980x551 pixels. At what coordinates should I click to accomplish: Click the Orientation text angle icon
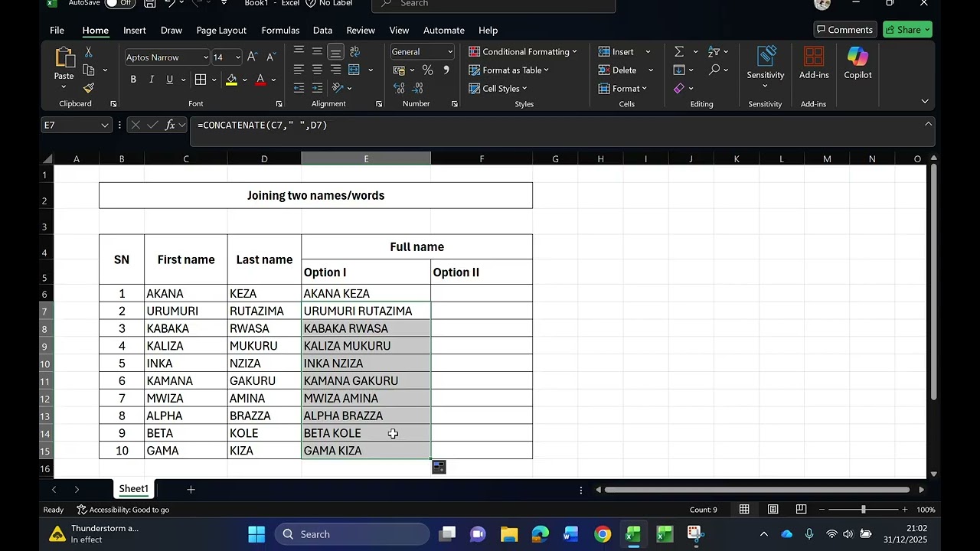(336, 88)
